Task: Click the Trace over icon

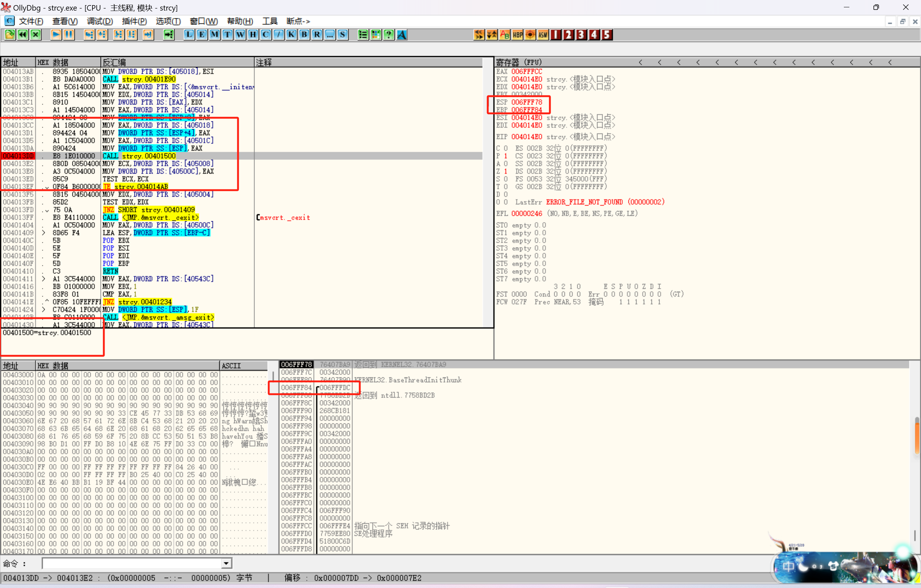Action: pos(132,35)
